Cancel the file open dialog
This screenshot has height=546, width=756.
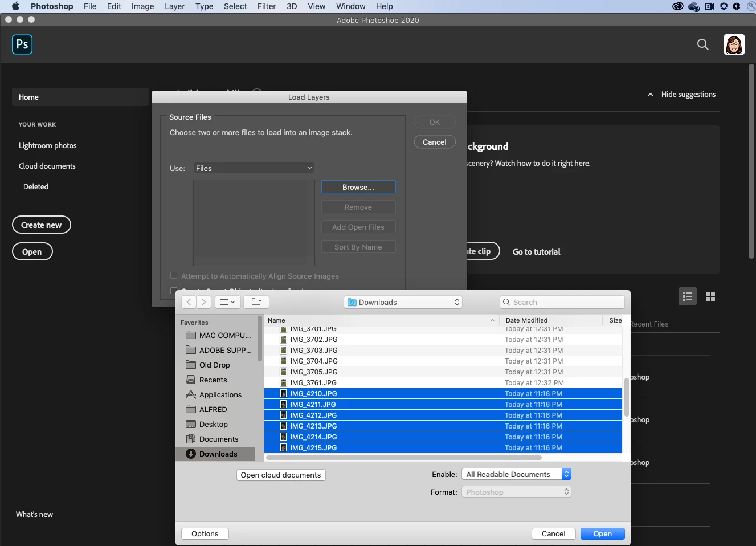(x=554, y=533)
